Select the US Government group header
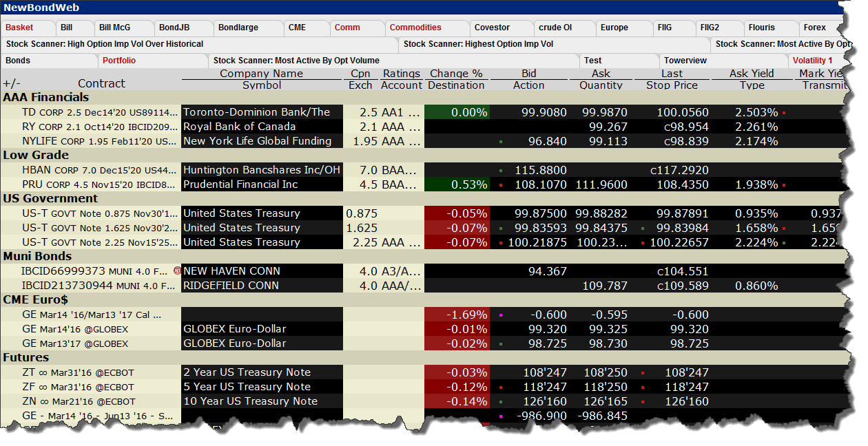Viewport: 868px width, 446px height. click(x=50, y=198)
